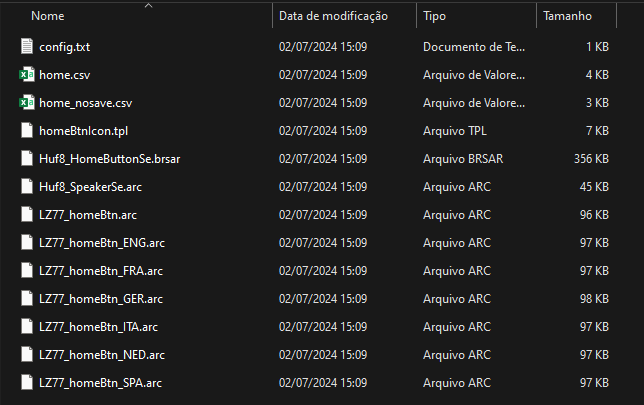Click the sort arrow above Nome
The image size is (644, 405).
point(149,5)
